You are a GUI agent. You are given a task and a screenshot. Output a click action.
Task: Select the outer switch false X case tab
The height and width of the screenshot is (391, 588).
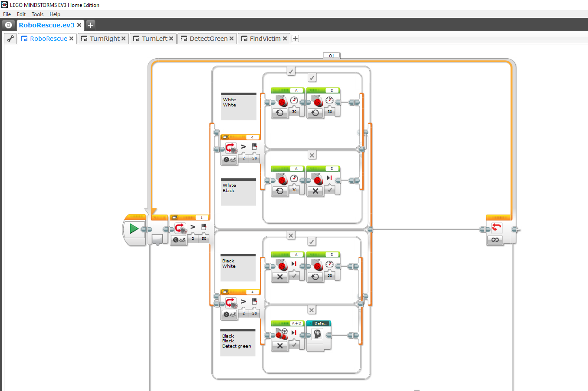291,235
